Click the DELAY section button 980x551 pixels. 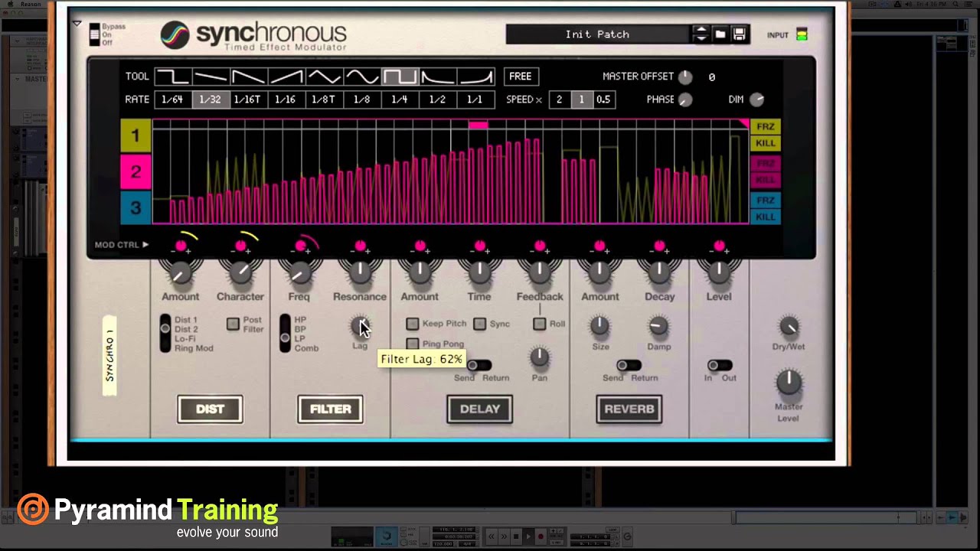[479, 409]
